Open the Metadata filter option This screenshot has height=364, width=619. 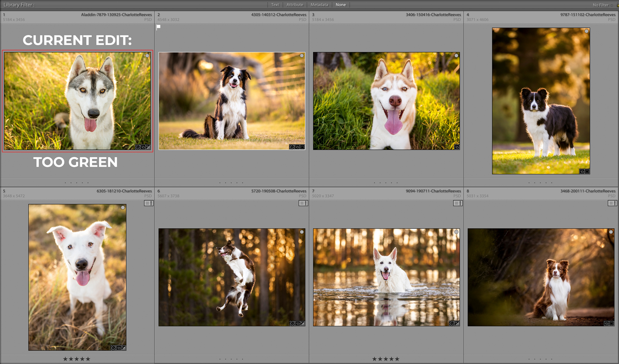[x=319, y=5]
